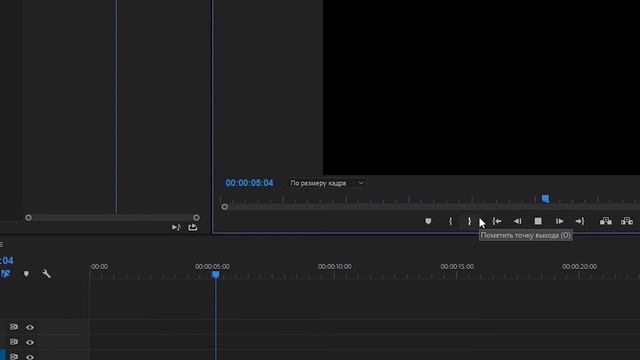This screenshot has width=640, height=360.
Task: Add a marker in the Program monitor
Action: point(428,221)
